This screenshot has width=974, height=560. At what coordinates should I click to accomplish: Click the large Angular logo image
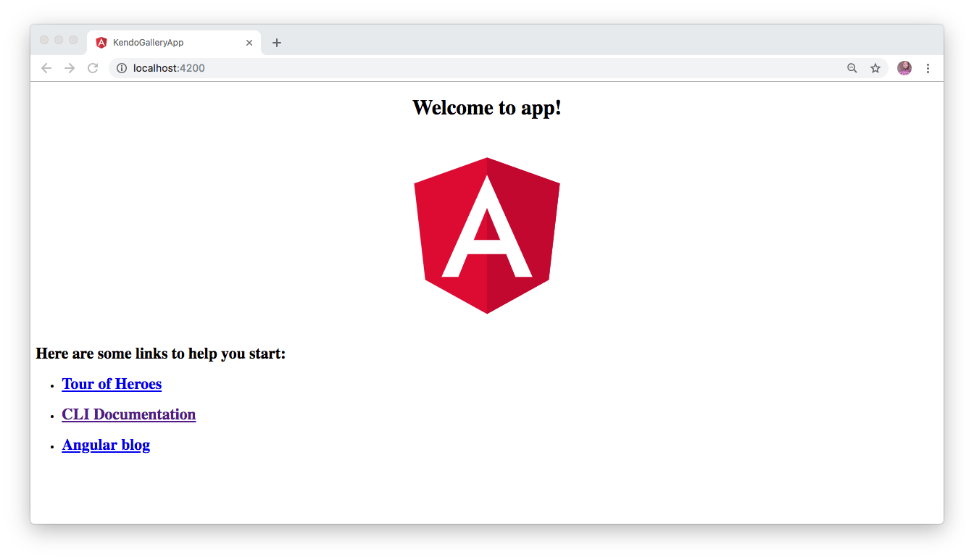click(x=487, y=235)
